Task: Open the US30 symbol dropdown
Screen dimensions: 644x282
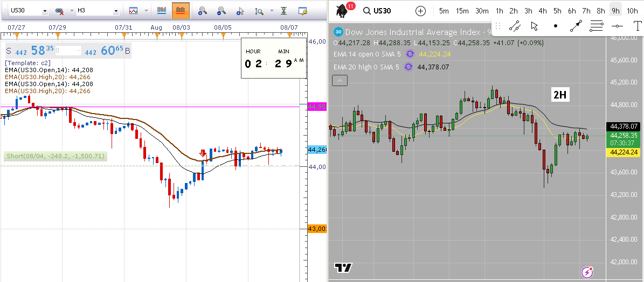Action: pos(44,11)
